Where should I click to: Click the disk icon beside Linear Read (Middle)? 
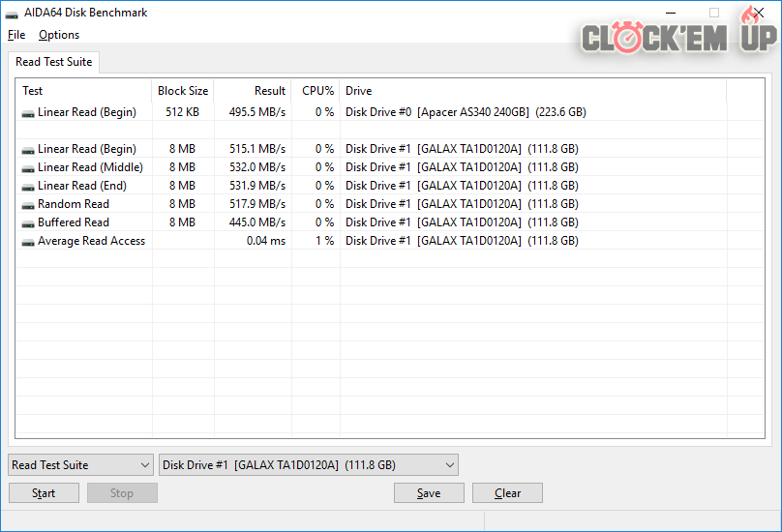point(28,168)
